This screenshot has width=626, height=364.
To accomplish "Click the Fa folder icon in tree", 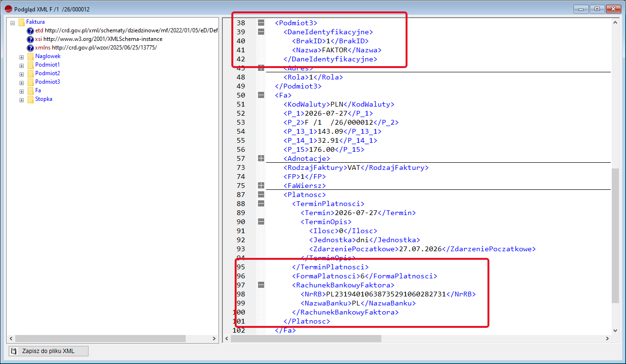I will (x=30, y=90).
